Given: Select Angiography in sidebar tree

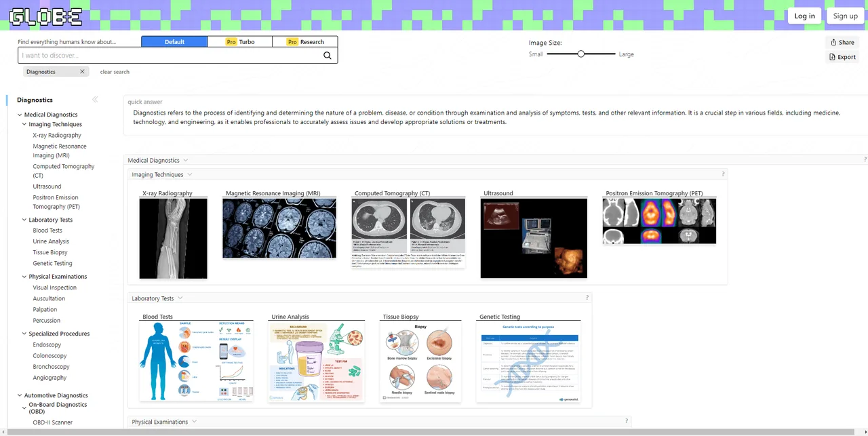Looking at the screenshot, I should pyautogui.click(x=50, y=378).
